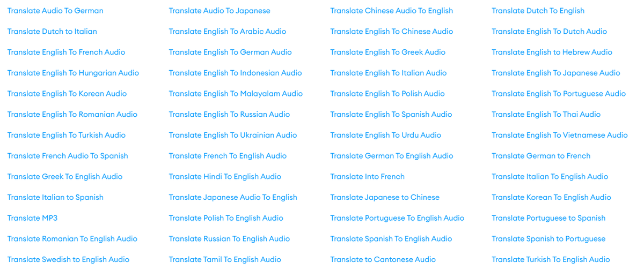This screenshot has height=270, width=644.
Task: Open Translate Spanish to Portuguese link
Action: point(548,239)
